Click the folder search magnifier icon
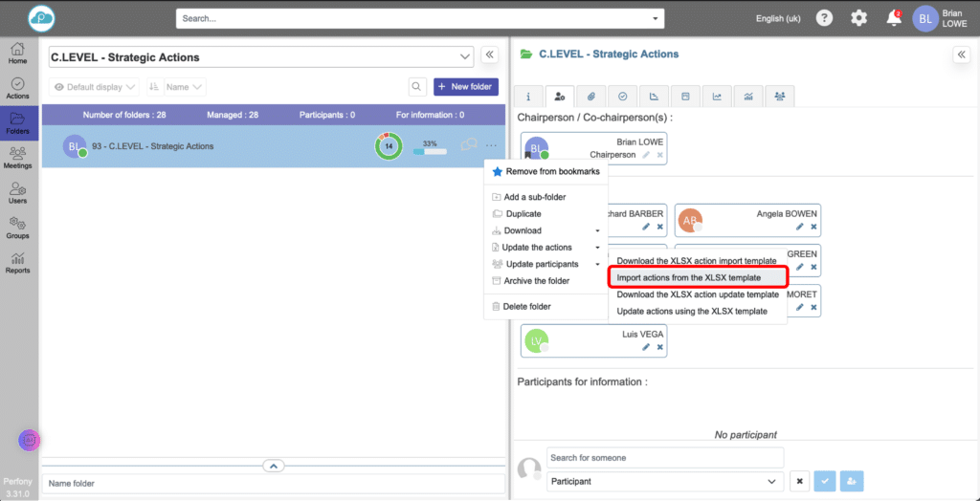The height and width of the screenshot is (501, 980). [x=417, y=87]
